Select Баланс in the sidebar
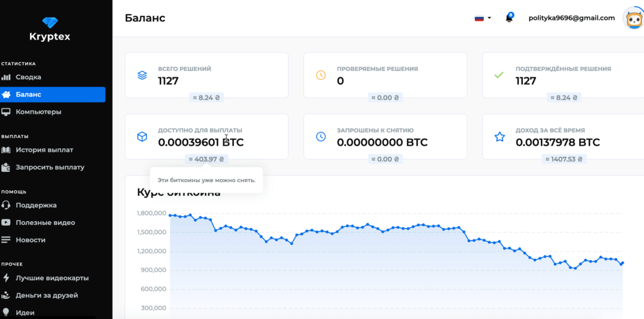 point(28,95)
